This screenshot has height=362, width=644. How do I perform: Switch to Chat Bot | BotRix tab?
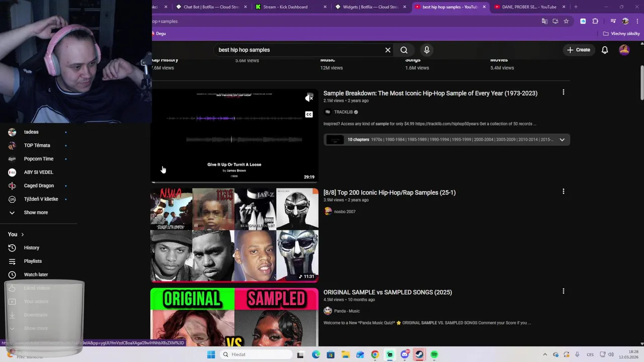[211, 7]
